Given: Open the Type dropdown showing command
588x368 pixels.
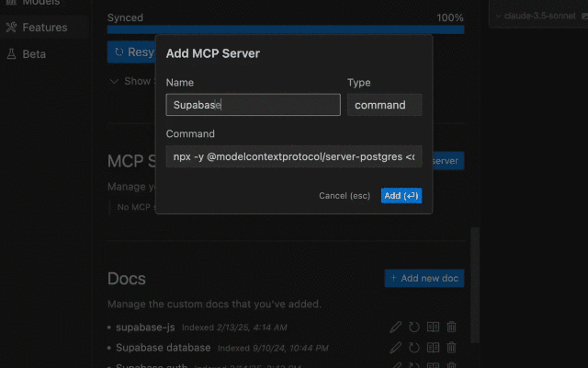Looking at the screenshot, I should 384,105.
